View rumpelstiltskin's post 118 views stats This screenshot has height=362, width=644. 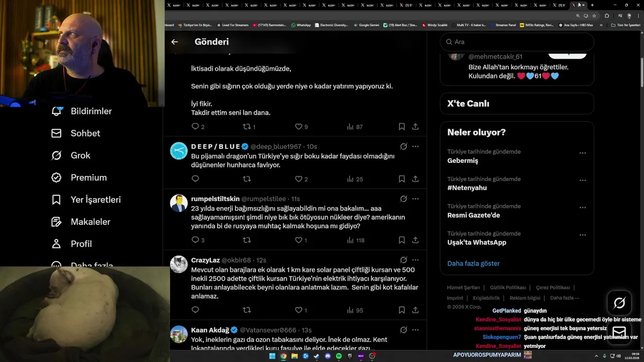coord(355,240)
